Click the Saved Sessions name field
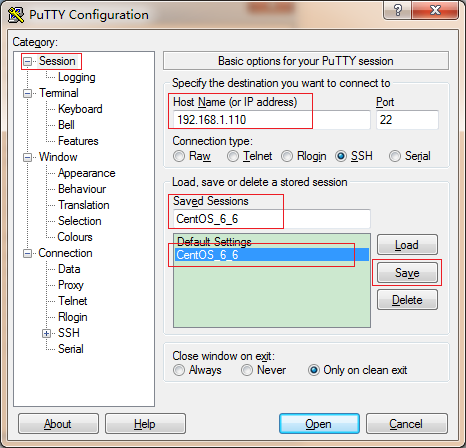This screenshot has width=466, height=448. click(x=272, y=219)
